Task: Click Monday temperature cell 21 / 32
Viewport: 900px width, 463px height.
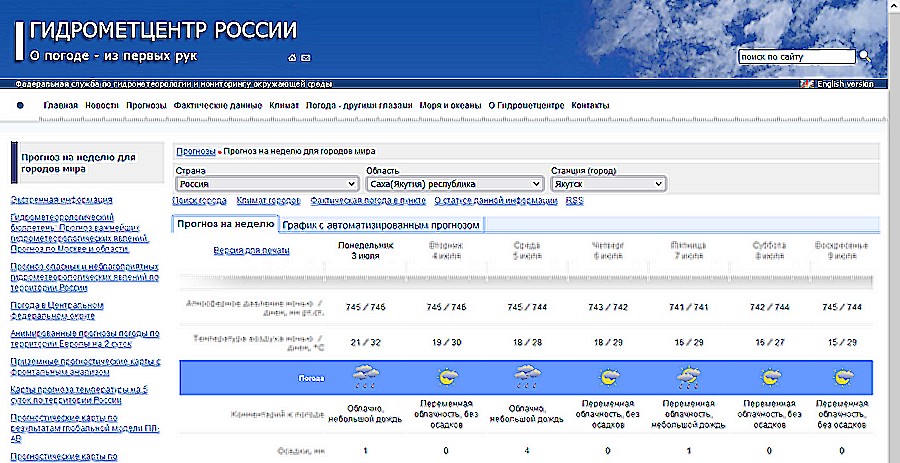Action: pyautogui.click(x=366, y=343)
